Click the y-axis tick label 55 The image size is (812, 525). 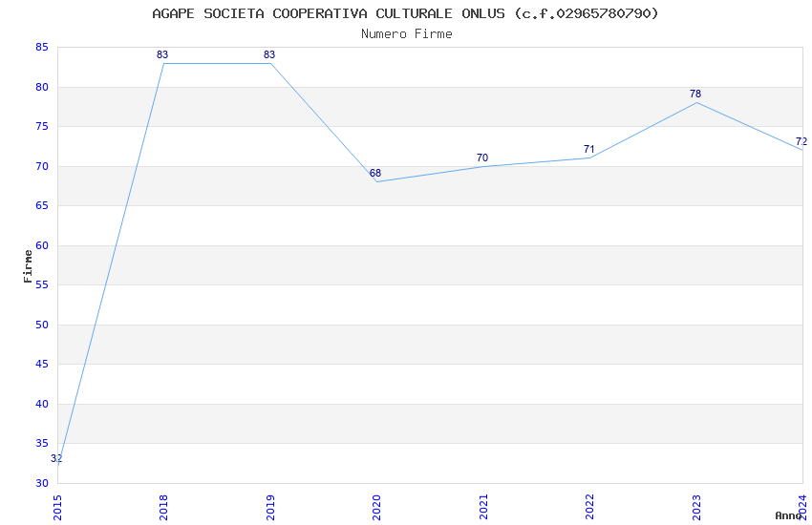[42, 285]
